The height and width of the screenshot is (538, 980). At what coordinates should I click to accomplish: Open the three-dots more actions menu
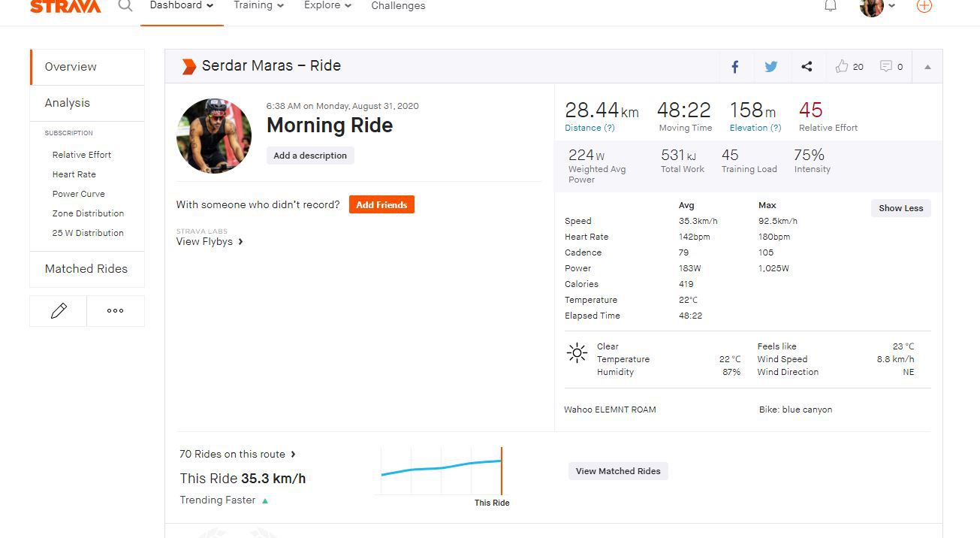pyautogui.click(x=116, y=310)
